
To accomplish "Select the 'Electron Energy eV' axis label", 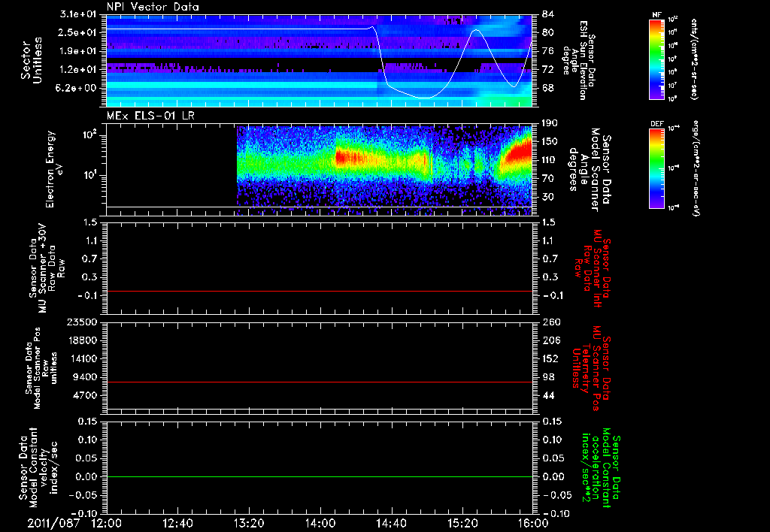I will point(55,169).
